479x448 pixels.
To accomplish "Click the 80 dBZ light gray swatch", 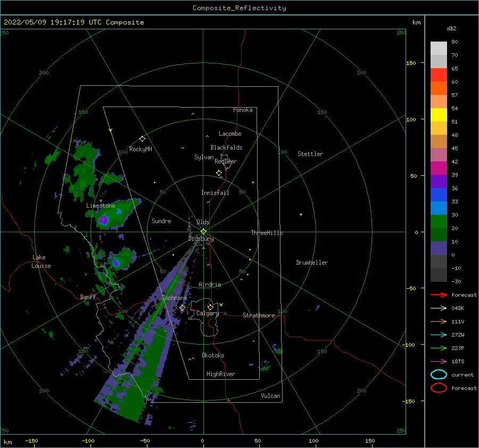I will 439,48.
